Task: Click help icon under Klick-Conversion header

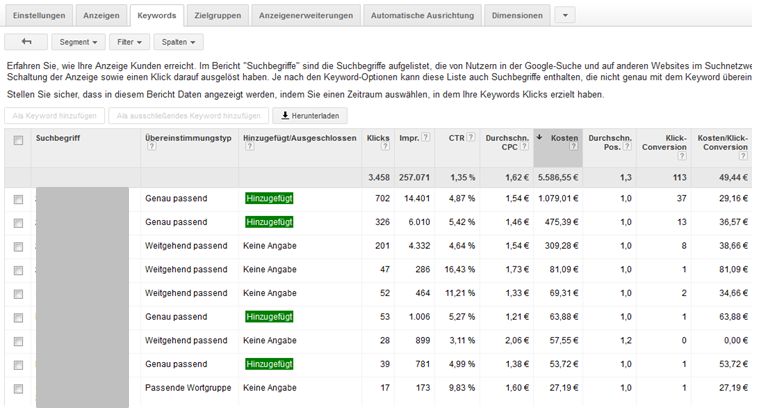Action: coord(682,156)
